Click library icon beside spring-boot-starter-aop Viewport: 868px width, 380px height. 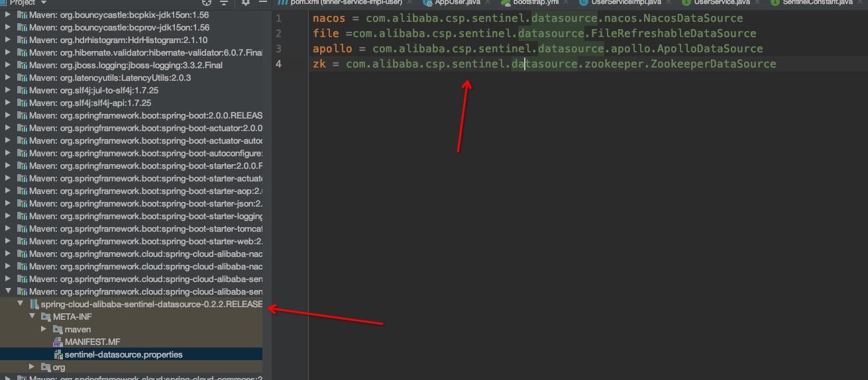click(x=22, y=191)
